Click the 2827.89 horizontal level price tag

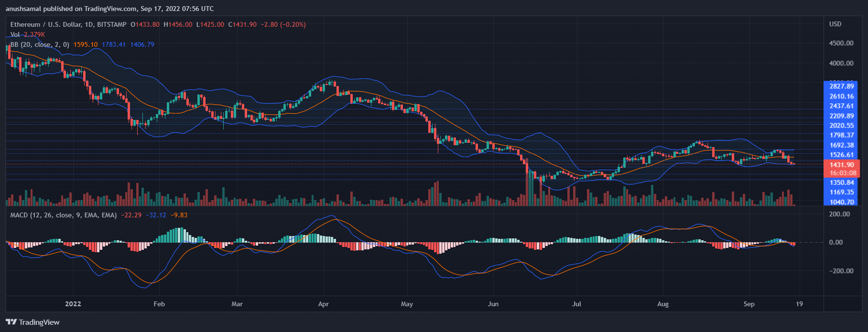(842, 86)
